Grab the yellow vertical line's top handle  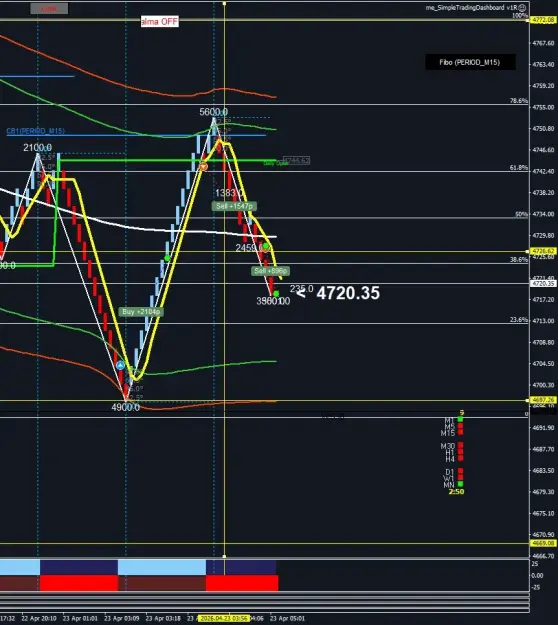[224, 4]
